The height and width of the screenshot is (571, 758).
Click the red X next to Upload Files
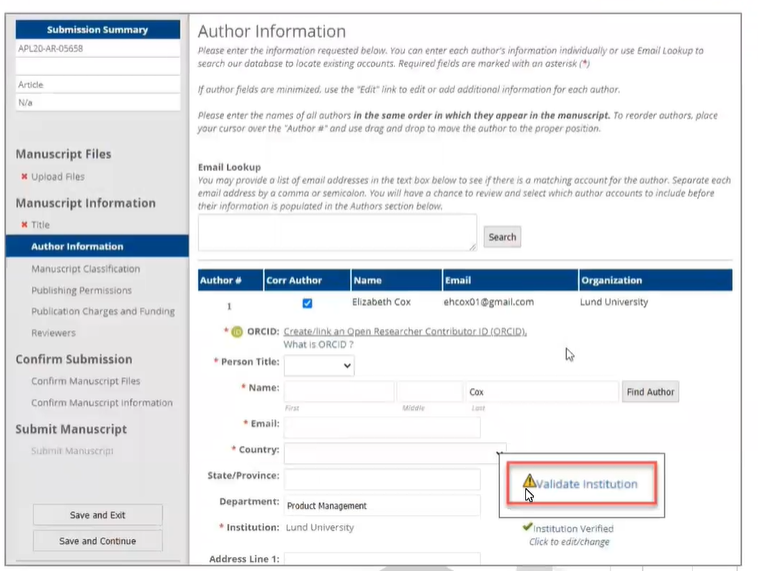pyautogui.click(x=24, y=176)
